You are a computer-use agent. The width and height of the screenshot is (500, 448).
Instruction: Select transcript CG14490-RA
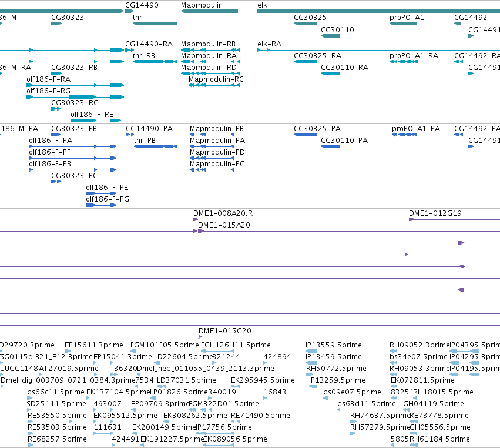click(149, 44)
